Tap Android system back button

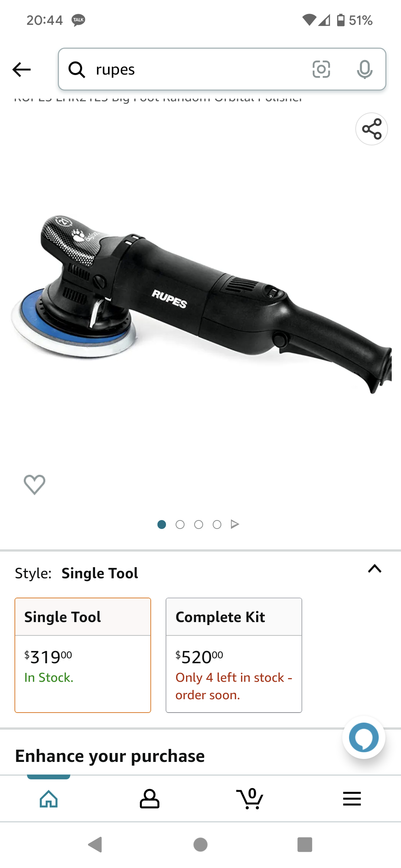pyautogui.click(x=96, y=845)
